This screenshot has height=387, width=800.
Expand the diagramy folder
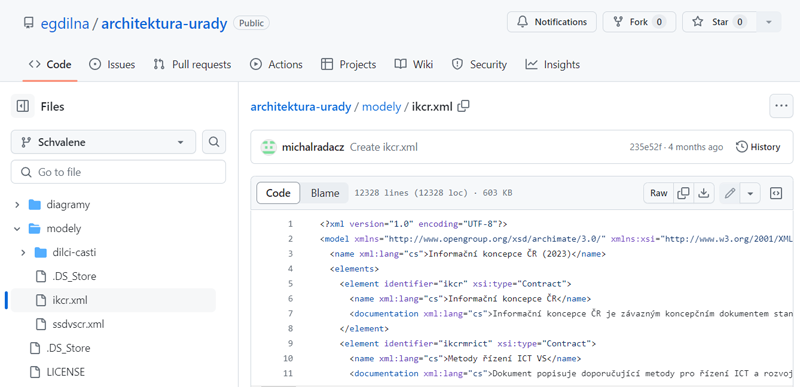point(17,204)
